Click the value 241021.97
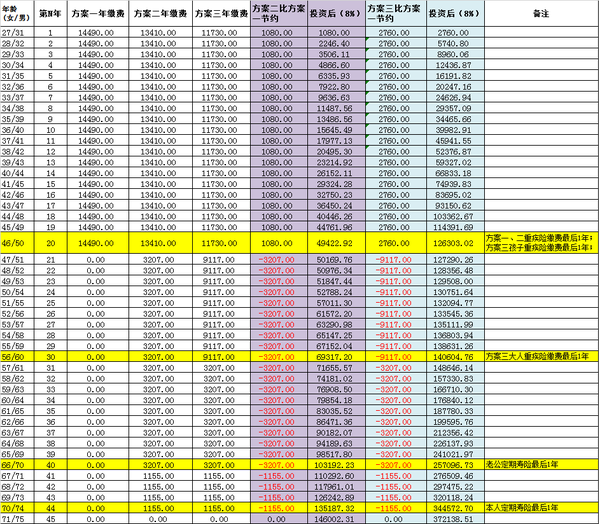 pos(455,454)
